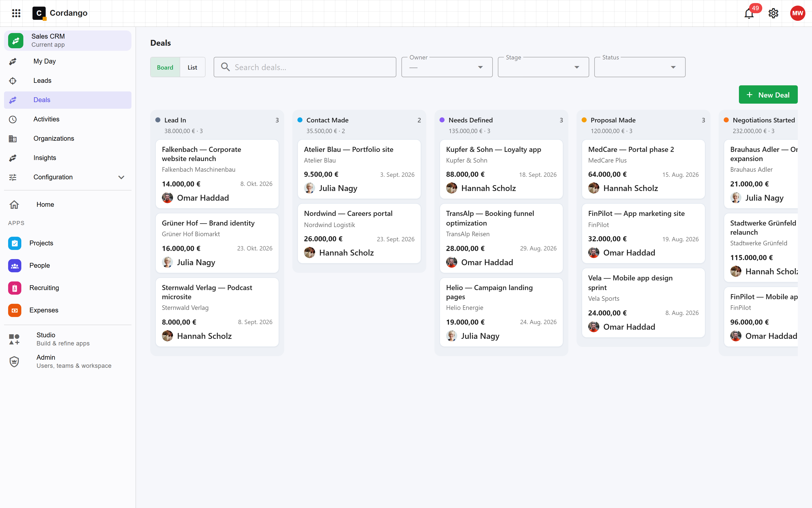Open the Projects app link

(68, 243)
